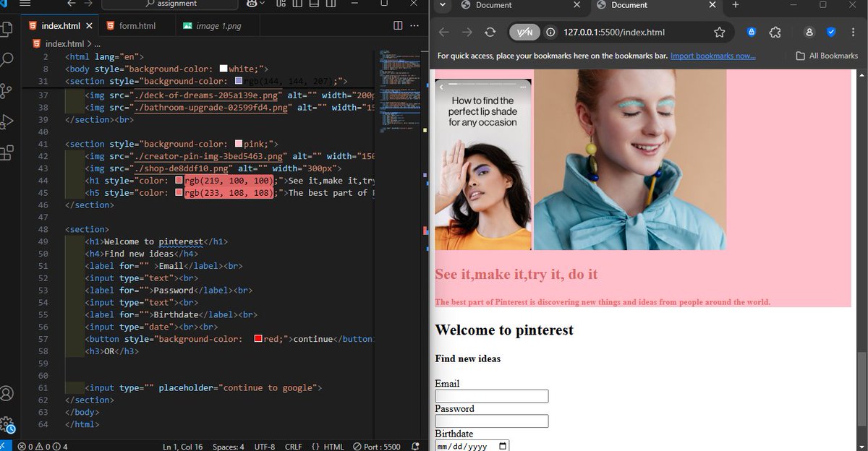868x451 pixels.
Task: Open the Copilot dropdown arrow in title bar
Action: 263,4
